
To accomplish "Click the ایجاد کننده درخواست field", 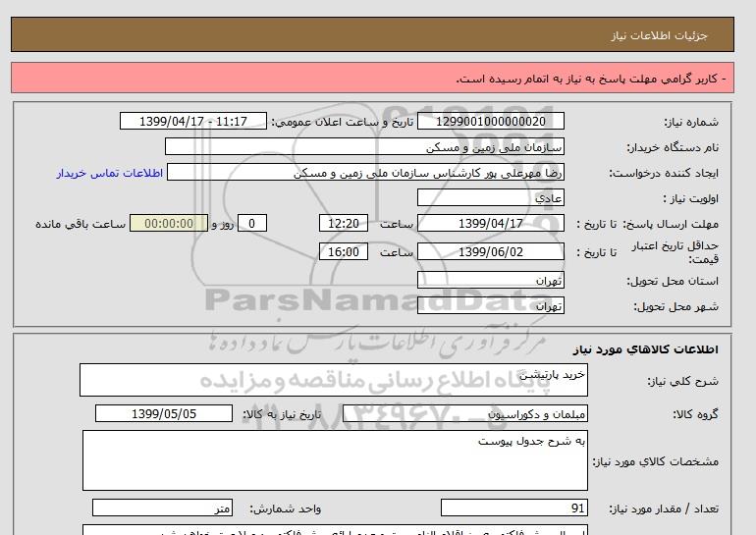I will point(365,172).
